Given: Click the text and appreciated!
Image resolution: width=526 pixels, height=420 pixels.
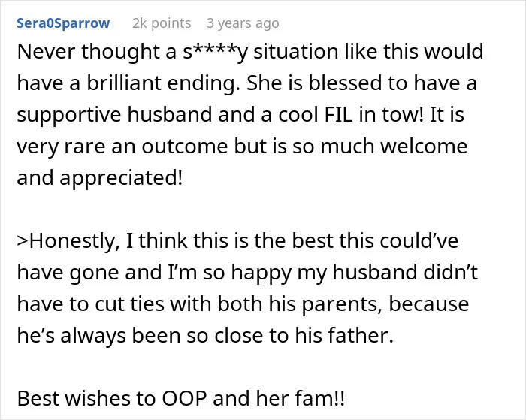Looking at the screenshot, I should [x=100, y=178].
